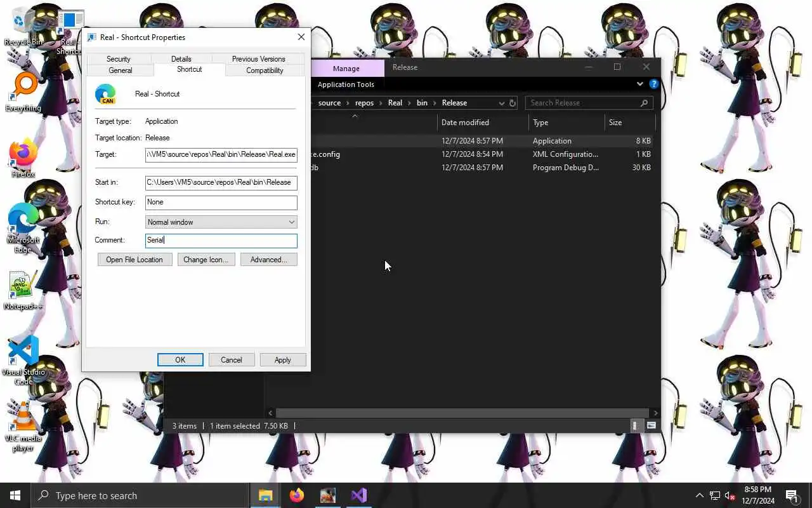The height and width of the screenshot is (508, 812).
Task: Select the Shortcut tab
Action: [x=189, y=69]
